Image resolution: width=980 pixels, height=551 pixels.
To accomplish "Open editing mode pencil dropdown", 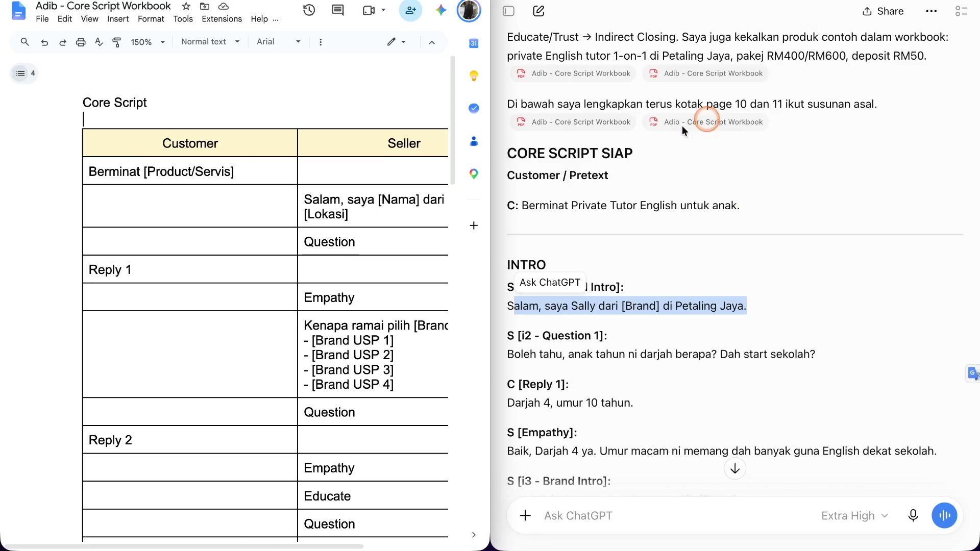I will pos(396,42).
